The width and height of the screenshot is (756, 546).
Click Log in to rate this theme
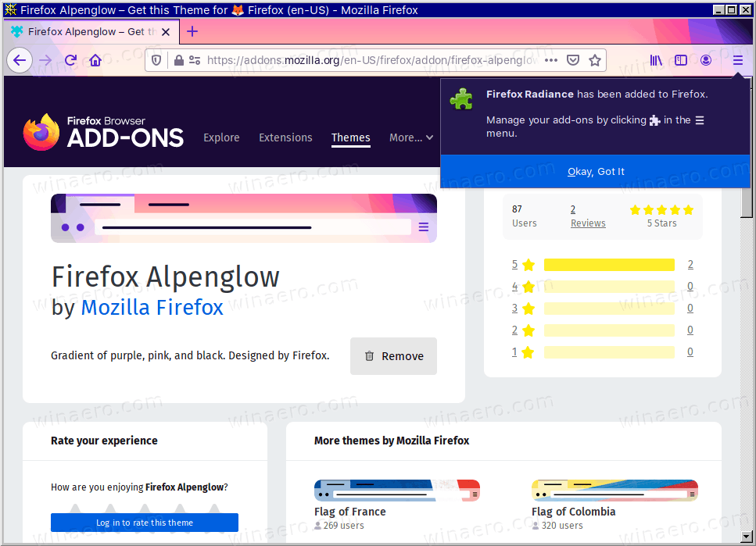[x=145, y=523]
